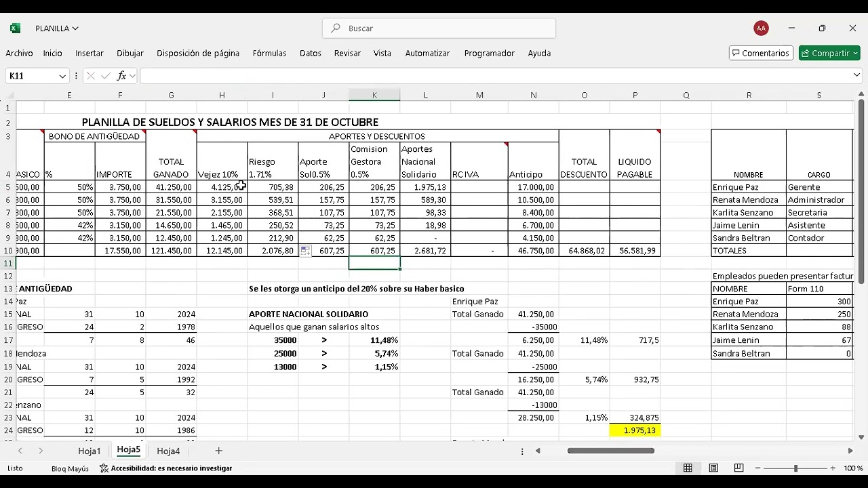Screen dimensions: 868x488
Task: Open the Inicio tab
Action: 52,53
